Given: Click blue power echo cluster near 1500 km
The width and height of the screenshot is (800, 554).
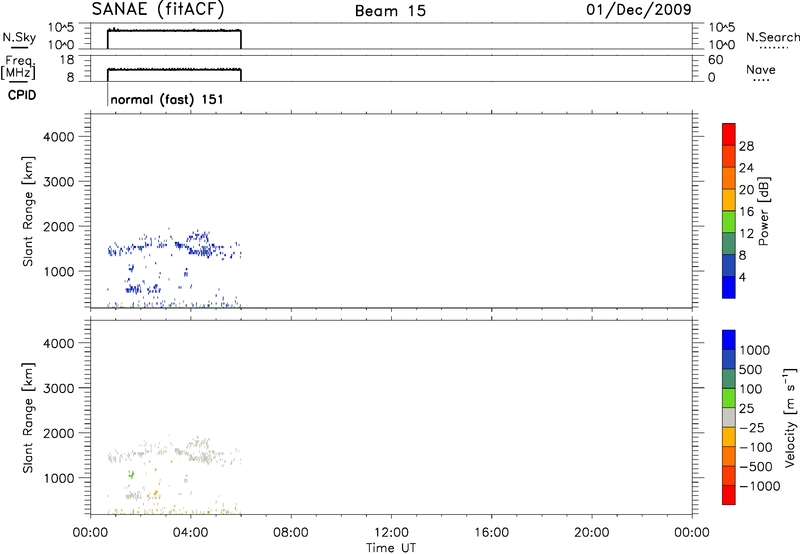Looking at the screenshot, I should coord(173,246).
